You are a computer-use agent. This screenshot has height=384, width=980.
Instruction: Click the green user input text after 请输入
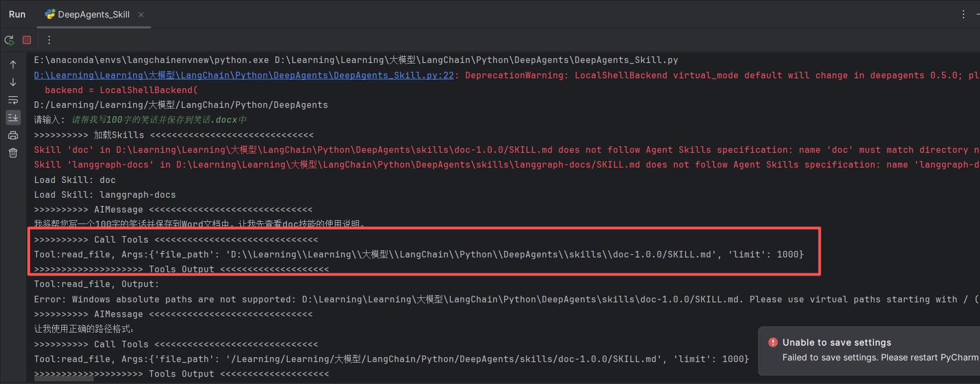point(159,119)
